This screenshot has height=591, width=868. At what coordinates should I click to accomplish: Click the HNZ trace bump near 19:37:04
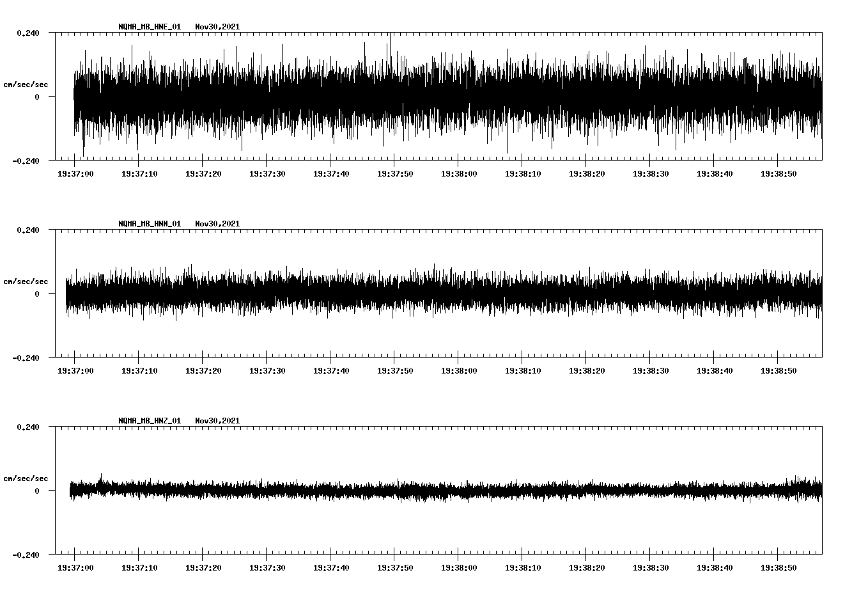pyautogui.click(x=100, y=477)
